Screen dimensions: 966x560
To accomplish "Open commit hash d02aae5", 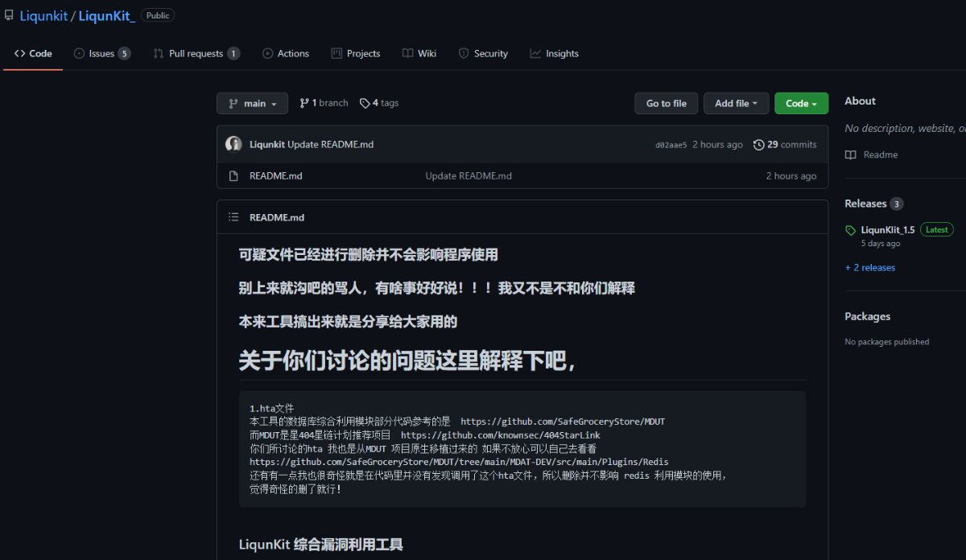I will (x=671, y=145).
